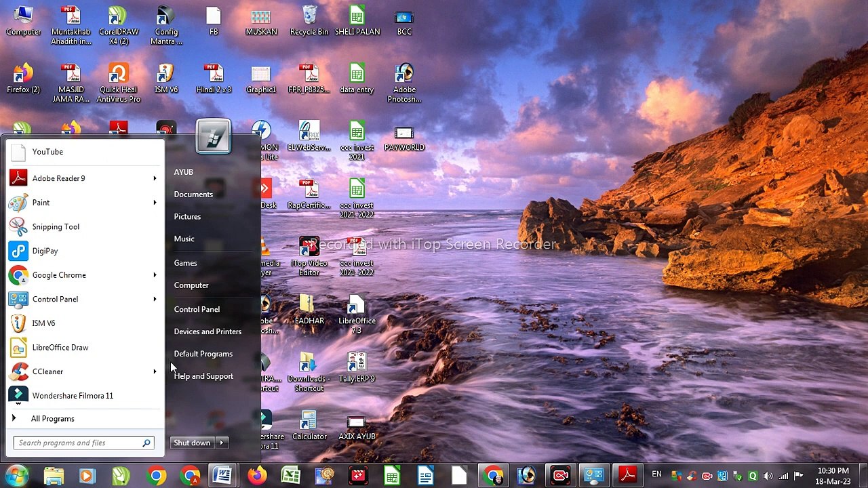The width and height of the screenshot is (868, 488).
Task: Expand Google Chrome jump list arrow
Action: coord(155,275)
